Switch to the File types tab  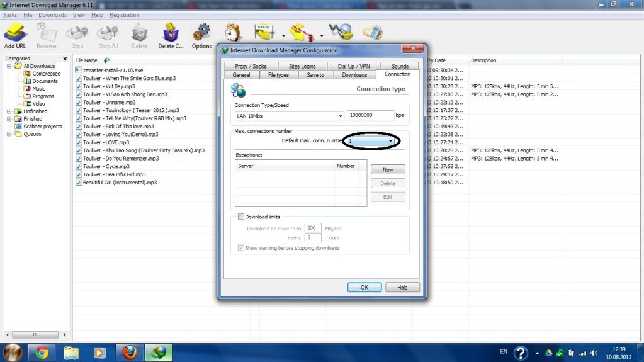pos(278,75)
